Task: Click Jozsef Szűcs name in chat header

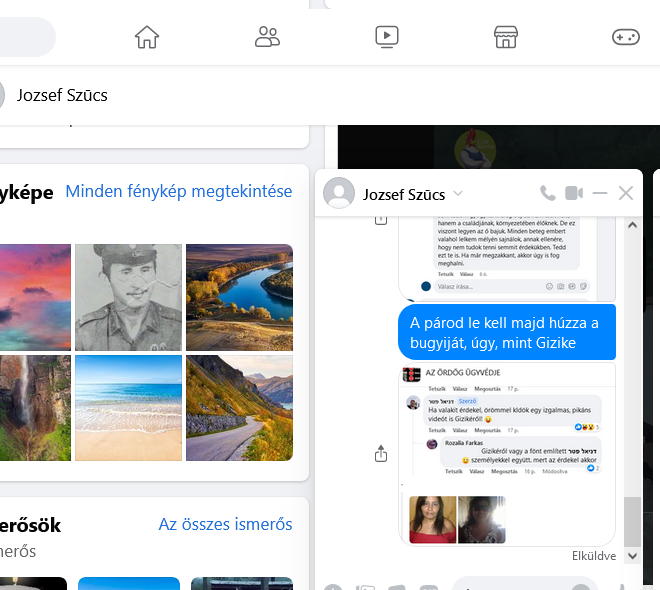Action: tap(404, 194)
